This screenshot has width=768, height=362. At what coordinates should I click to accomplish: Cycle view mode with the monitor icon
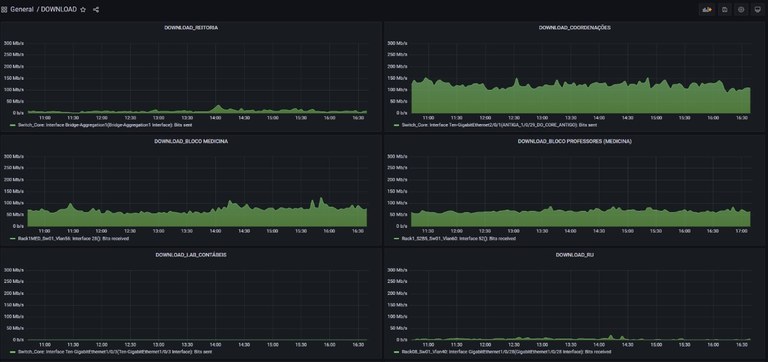(x=757, y=9)
